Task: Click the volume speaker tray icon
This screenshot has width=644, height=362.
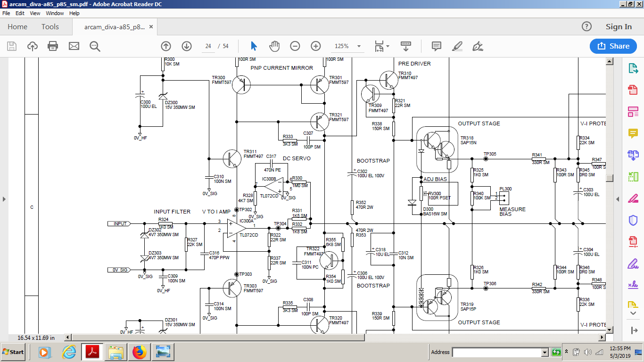Action: (x=588, y=352)
